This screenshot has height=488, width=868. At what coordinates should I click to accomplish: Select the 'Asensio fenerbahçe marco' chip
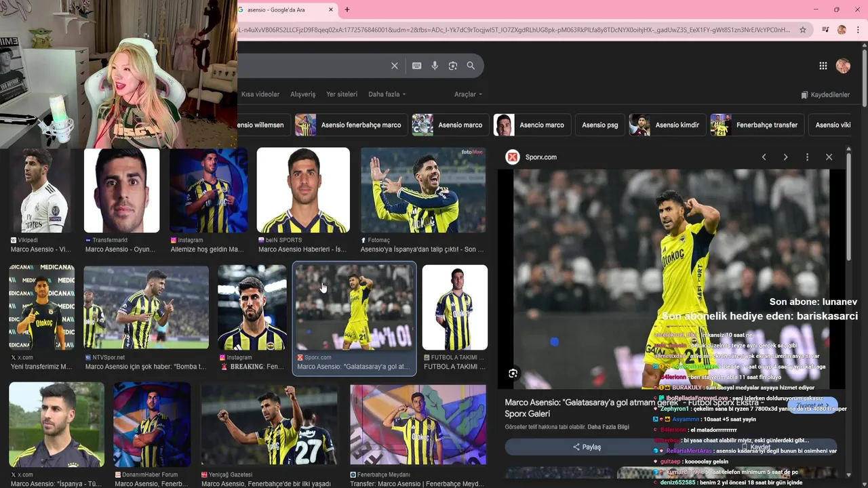coord(351,125)
